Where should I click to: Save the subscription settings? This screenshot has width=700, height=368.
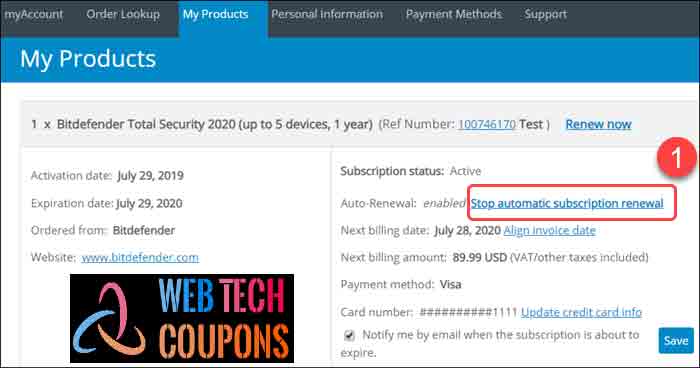point(676,341)
